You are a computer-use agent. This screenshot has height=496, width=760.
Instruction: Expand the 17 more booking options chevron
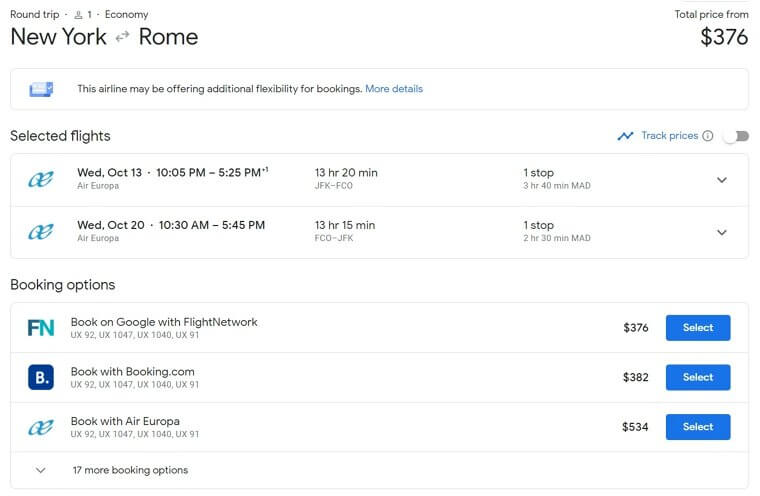(x=41, y=470)
